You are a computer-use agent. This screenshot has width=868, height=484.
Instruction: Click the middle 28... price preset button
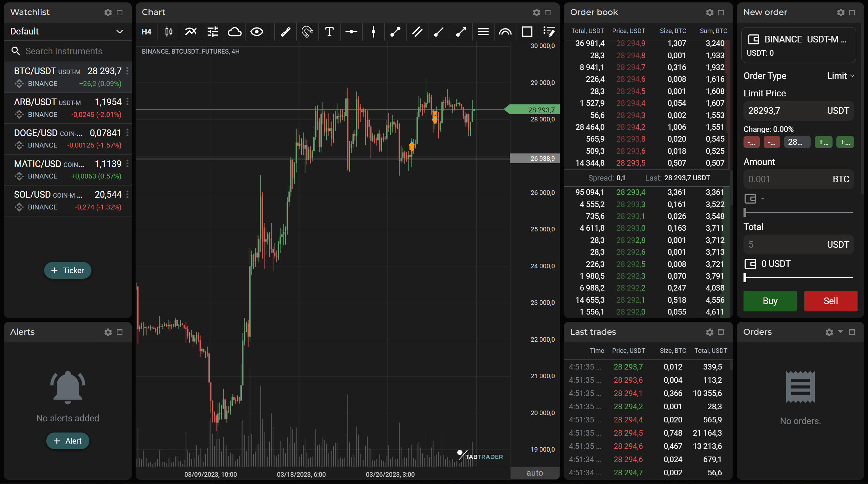point(797,142)
